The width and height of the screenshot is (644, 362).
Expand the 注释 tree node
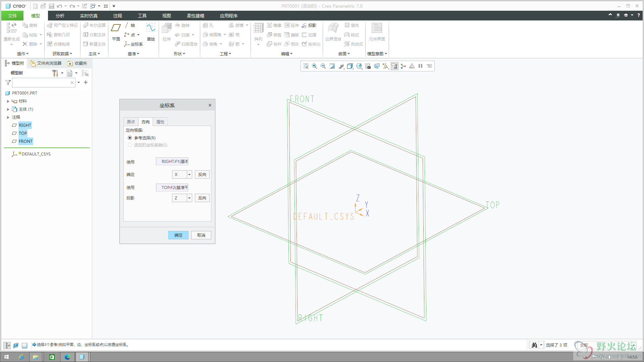pyautogui.click(x=8, y=117)
